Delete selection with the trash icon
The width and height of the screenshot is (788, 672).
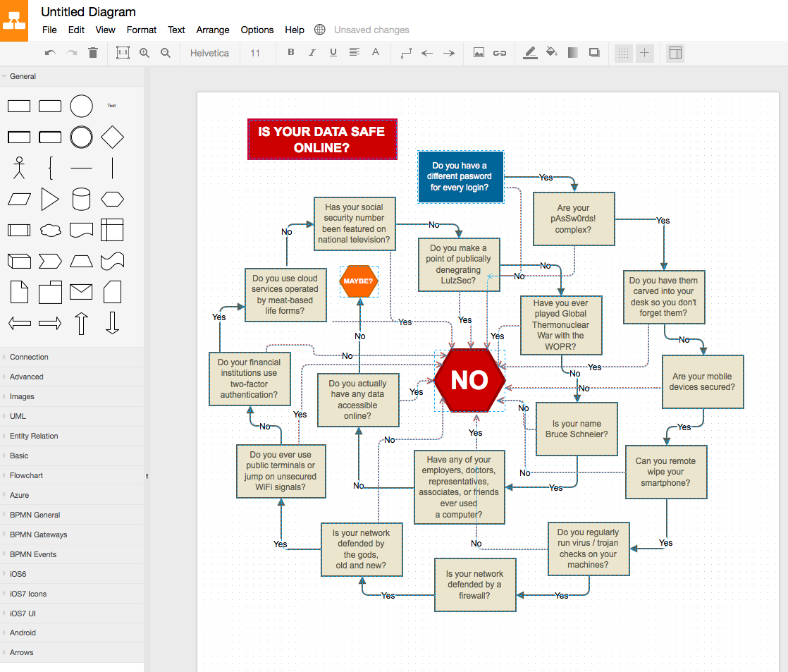[93, 53]
